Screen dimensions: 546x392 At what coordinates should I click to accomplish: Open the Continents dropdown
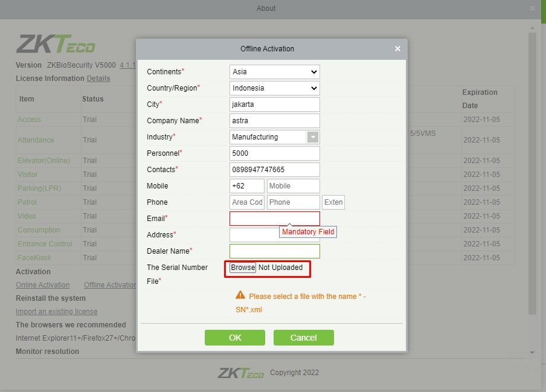(x=274, y=72)
